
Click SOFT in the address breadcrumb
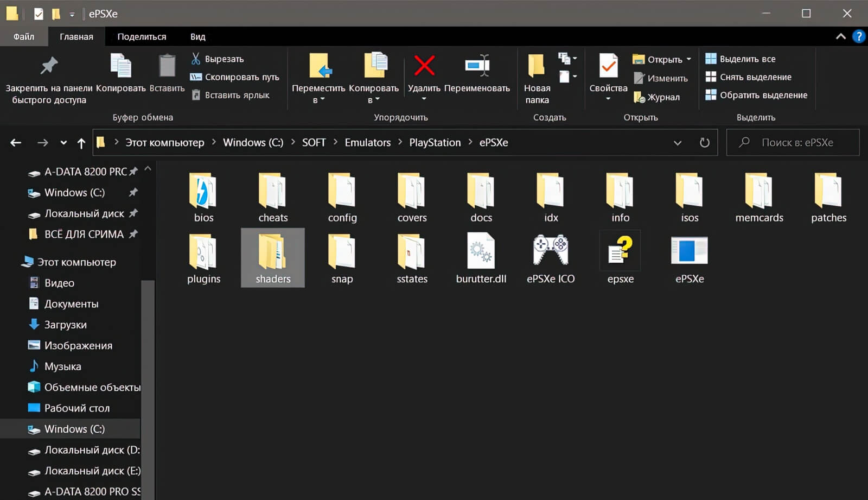click(314, 142)
